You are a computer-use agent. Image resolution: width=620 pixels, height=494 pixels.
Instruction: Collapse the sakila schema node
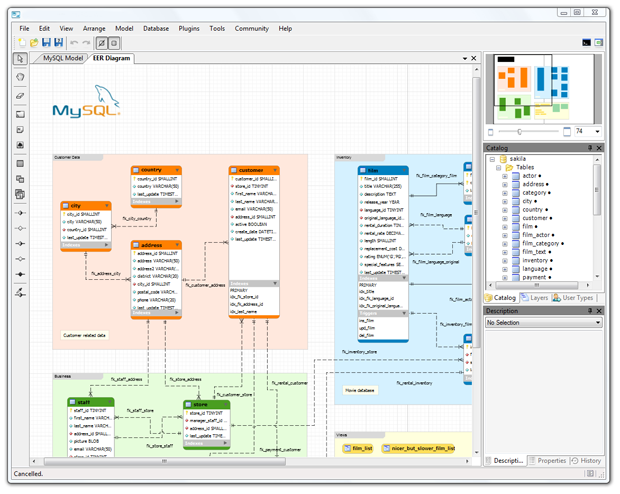tap(492, 159)
